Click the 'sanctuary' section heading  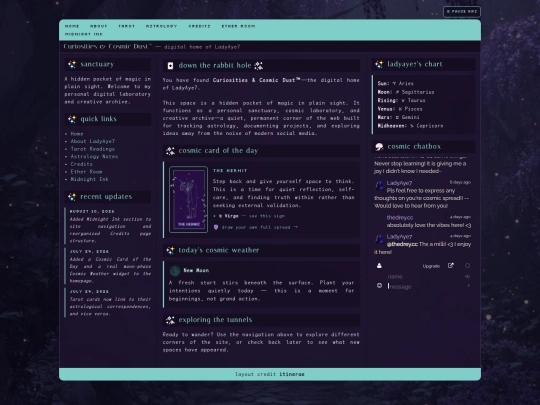coord(97,64)
